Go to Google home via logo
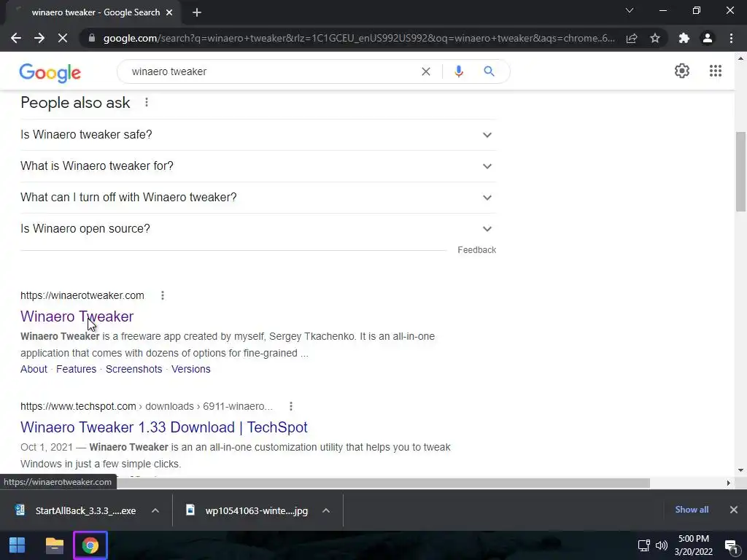This screenshot has width=747, height=560. (50, 73)
